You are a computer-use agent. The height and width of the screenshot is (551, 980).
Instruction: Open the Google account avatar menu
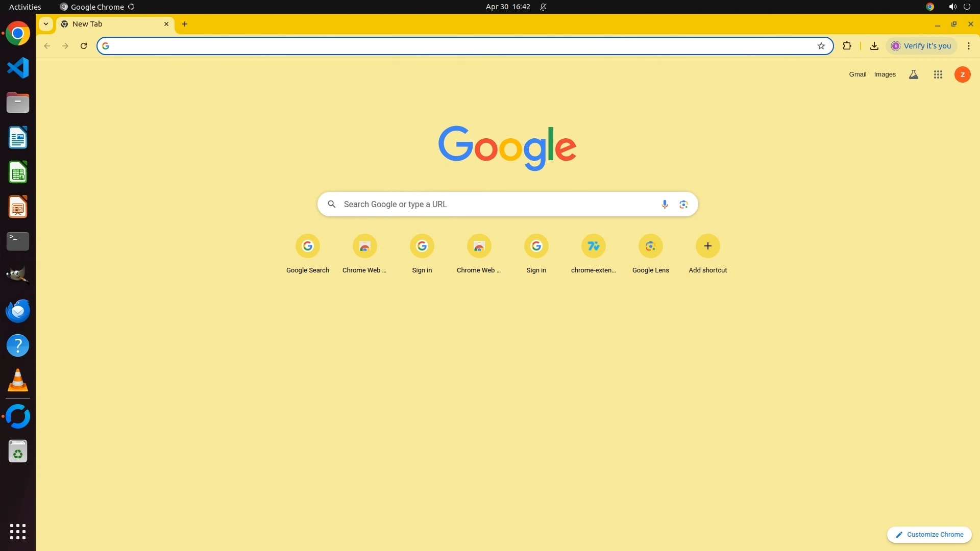click(x=962, y=74)
